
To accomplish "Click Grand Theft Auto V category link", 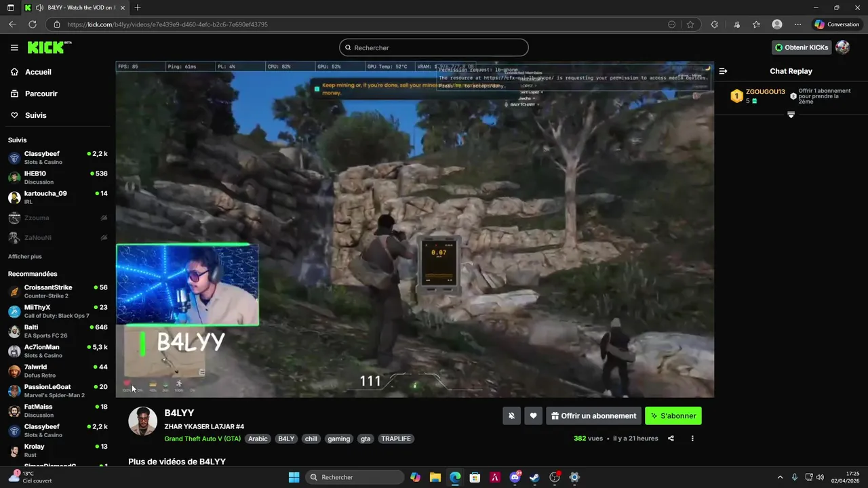I will 202,439.
